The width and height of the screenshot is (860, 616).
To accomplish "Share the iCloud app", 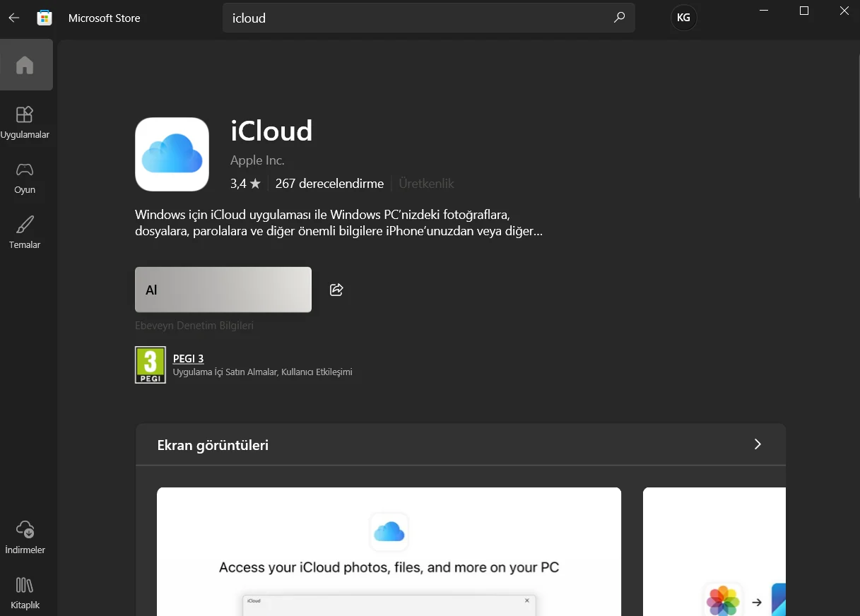I will (x=336, y=290).
